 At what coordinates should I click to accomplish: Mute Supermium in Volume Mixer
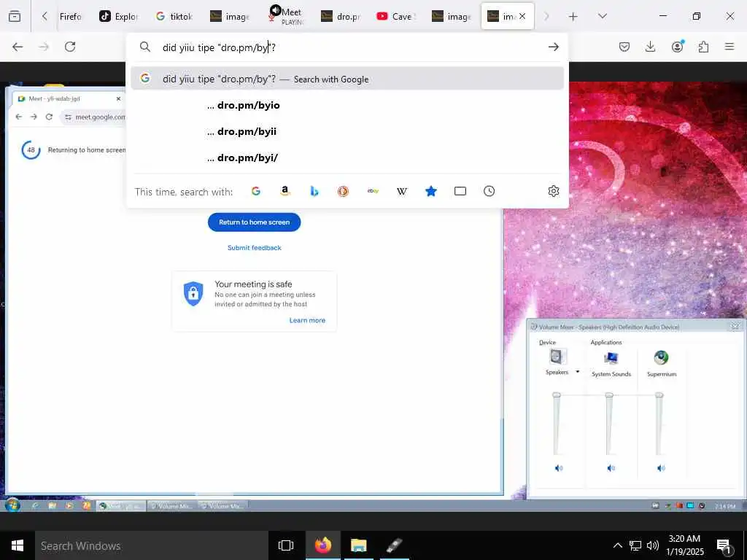(661, 468)
